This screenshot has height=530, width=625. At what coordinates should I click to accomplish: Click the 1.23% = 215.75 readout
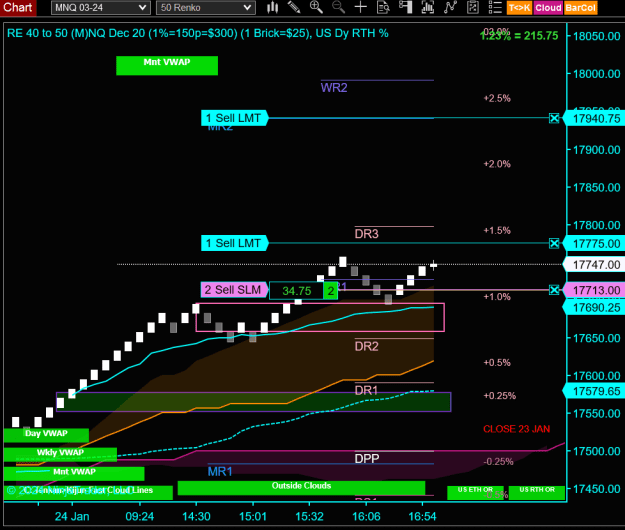pos(519,36)
